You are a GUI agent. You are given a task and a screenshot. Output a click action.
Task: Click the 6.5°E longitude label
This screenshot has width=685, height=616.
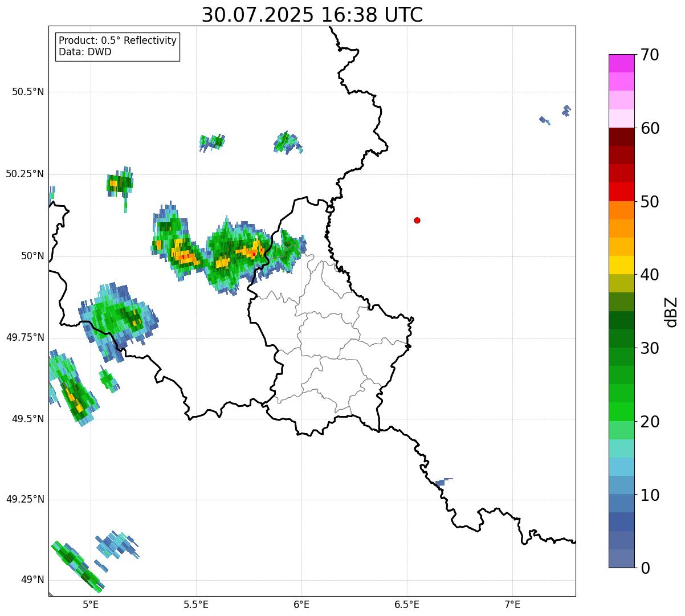tap(407, 605)
